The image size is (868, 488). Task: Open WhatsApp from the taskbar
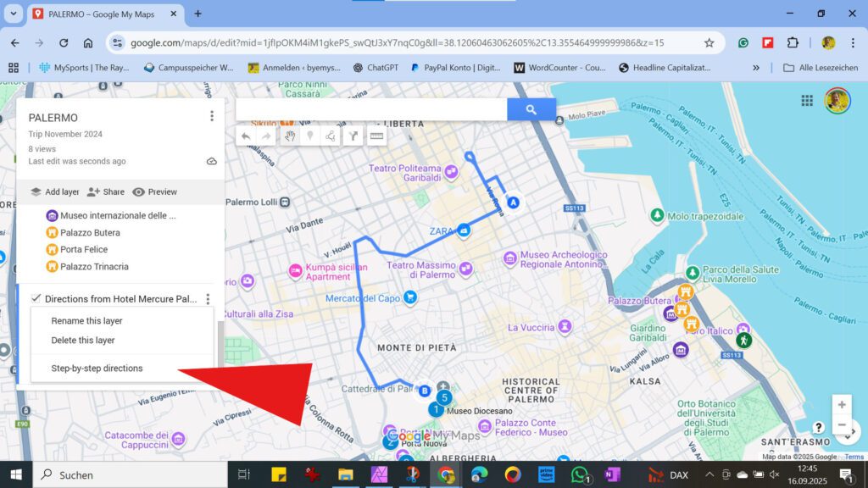click(x=579, y=475)
